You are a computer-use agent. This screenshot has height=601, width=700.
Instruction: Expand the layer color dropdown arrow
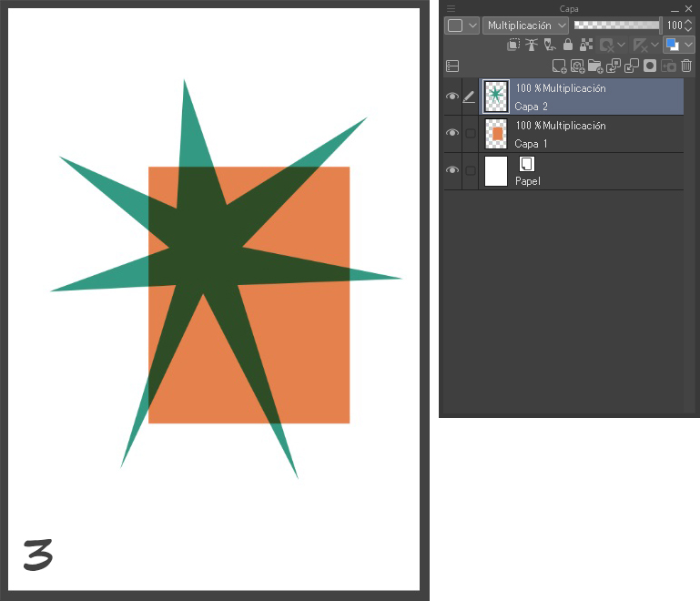(x=688, y=44)
